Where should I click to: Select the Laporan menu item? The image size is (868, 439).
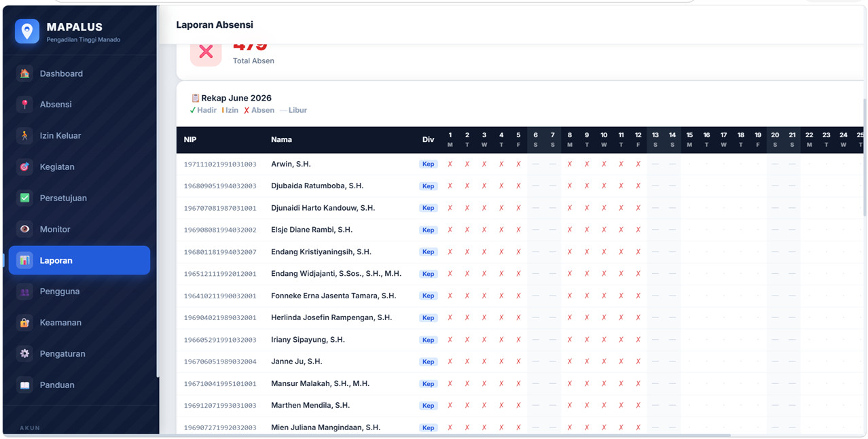point(79,260)
